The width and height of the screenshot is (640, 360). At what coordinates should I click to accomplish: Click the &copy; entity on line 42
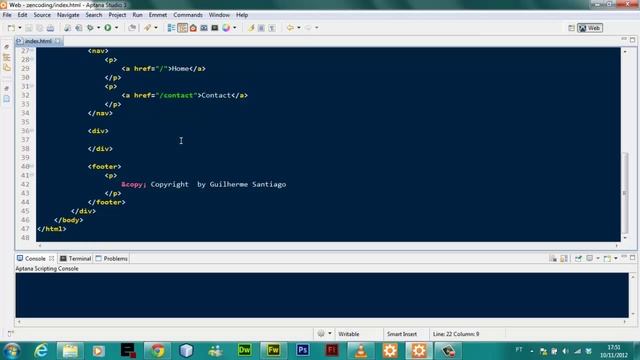click(133, 184)
